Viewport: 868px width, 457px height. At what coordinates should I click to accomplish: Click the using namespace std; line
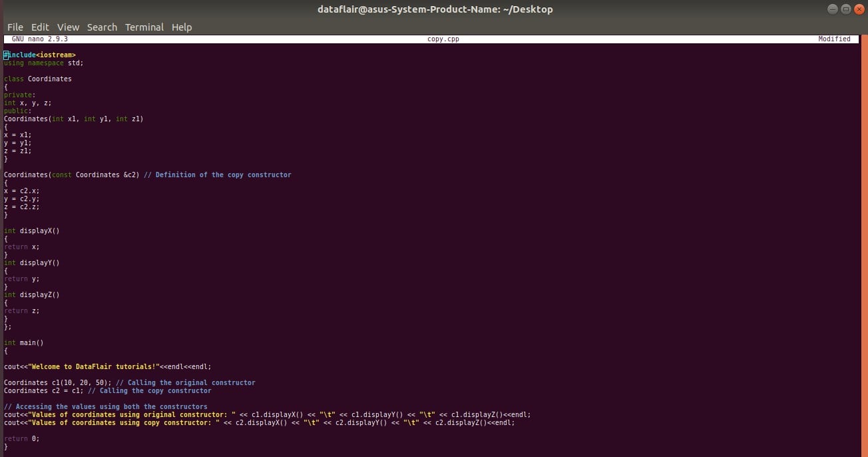[x=41, y=63]
